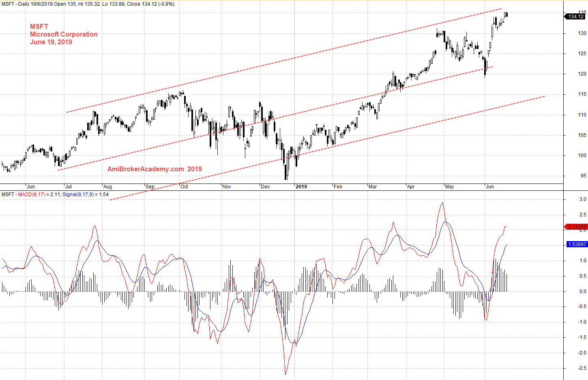Click the bold '2019' year axis label
Screen dimensions: 588x380
pos(301,187)
